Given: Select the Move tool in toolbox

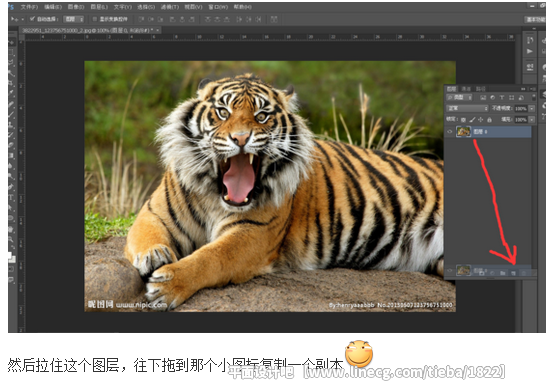Looking at the screenshot, I should 11,42.
